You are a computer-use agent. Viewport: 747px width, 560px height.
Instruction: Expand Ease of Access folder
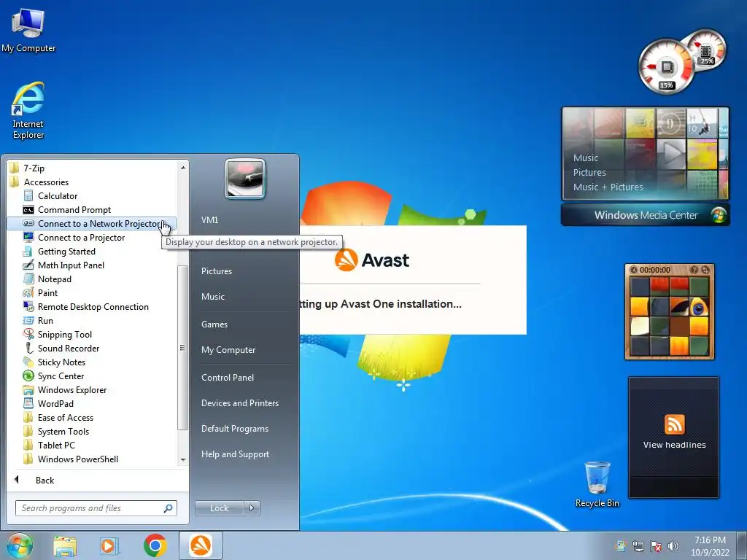65,418
